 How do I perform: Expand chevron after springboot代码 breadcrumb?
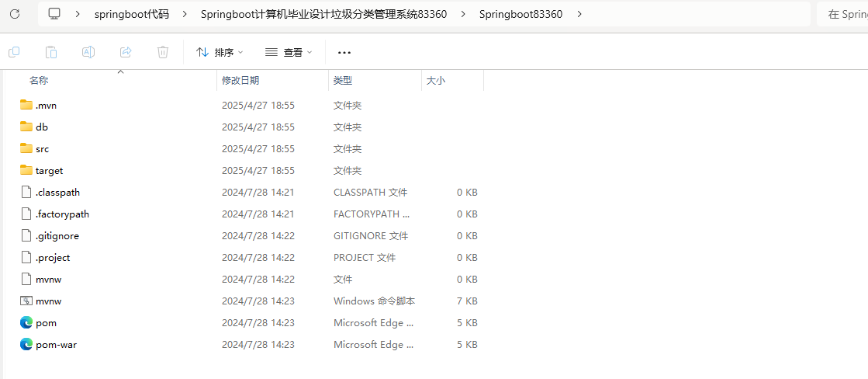185,15
